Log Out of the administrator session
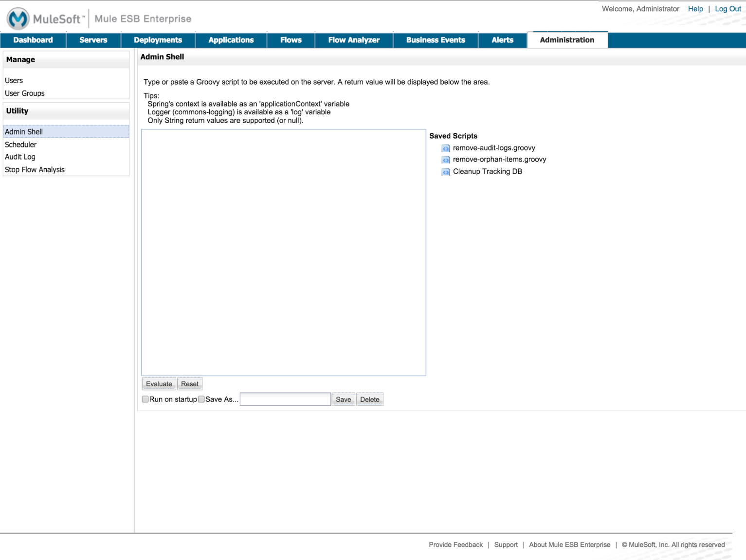746x560 pixels. pyautogui.click(x=728, y=8)
